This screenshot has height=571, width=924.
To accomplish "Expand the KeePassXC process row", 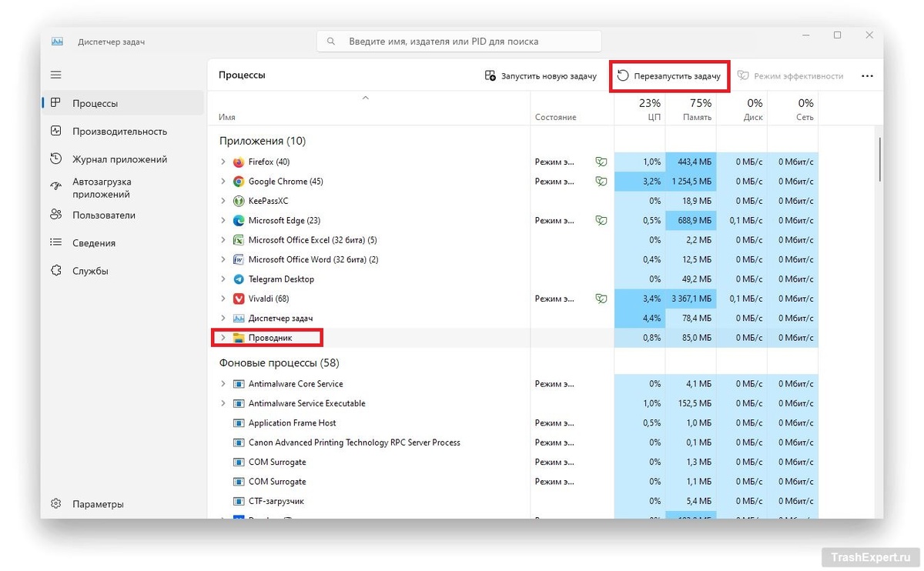I will click(x=223, y=201).
